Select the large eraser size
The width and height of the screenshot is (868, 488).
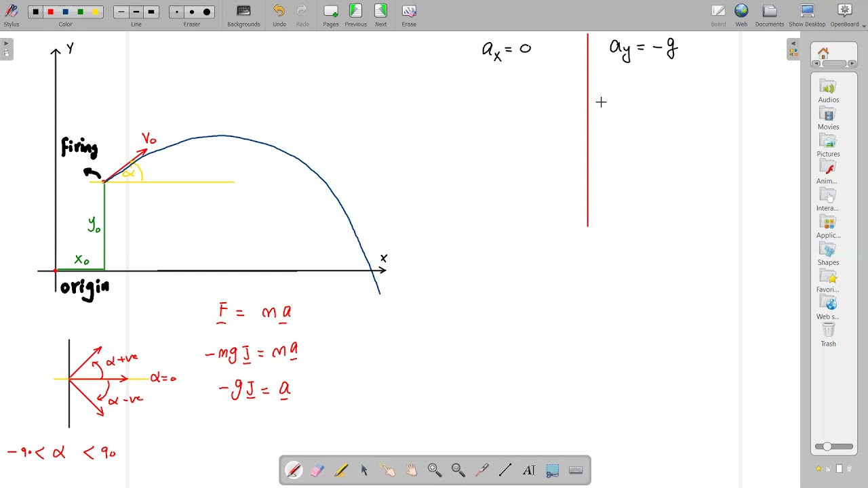pyautogui.click(x=207, y=12)
